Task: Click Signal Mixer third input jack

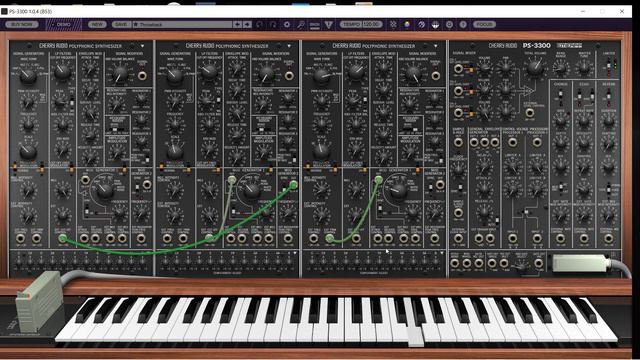Action: [x=458, y=112]
